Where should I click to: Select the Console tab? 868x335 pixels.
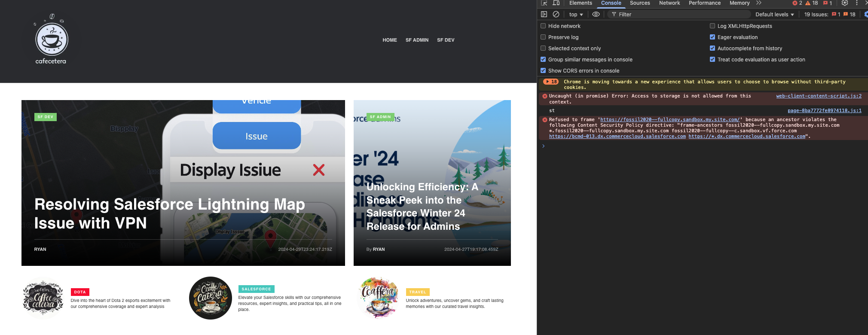click(x=611, y=3)
